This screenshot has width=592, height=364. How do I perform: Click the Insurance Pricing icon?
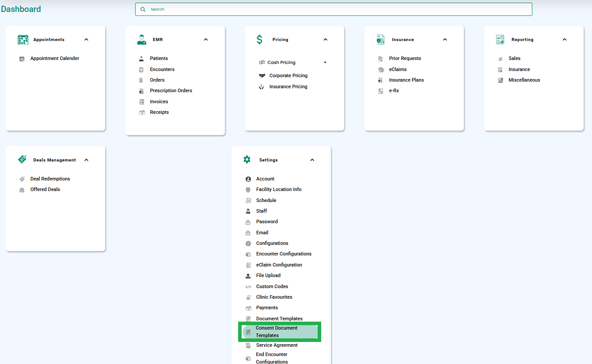click(262, 87)
